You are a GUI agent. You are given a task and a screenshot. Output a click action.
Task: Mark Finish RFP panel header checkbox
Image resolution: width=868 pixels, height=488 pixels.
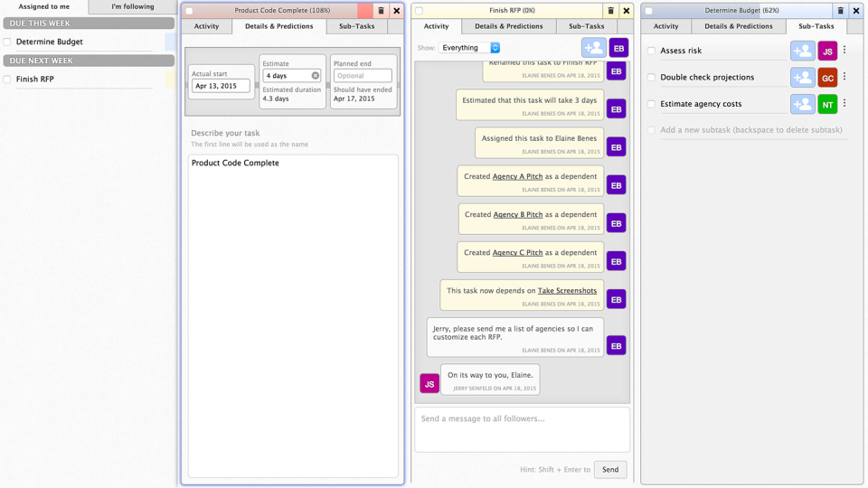click(x=419, y=11)
